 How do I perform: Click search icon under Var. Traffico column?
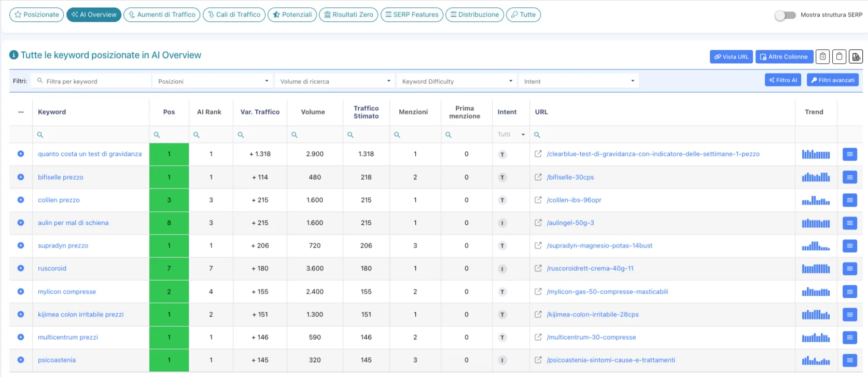[x=241, y=135]
